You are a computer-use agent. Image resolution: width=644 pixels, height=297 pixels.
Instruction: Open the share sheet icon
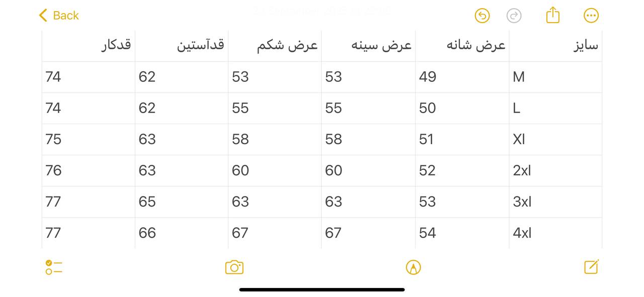pyautogui.click(x=552, y=15)
